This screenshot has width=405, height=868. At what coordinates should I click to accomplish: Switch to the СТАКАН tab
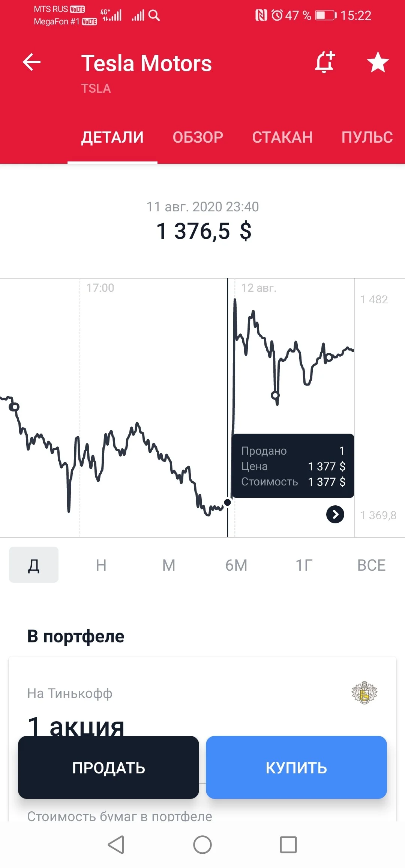282,137
